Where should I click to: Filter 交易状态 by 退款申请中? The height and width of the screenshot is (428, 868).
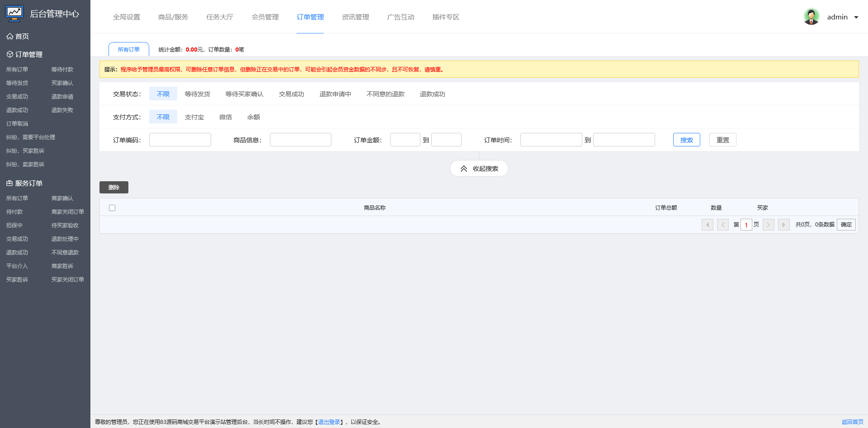(335, 94)
